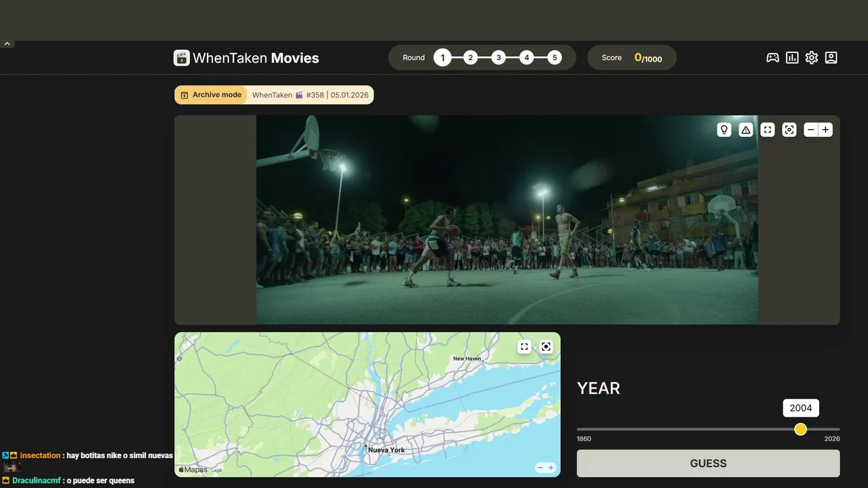Zoom in the movie image
868x488 pixels.
point(825,129)
